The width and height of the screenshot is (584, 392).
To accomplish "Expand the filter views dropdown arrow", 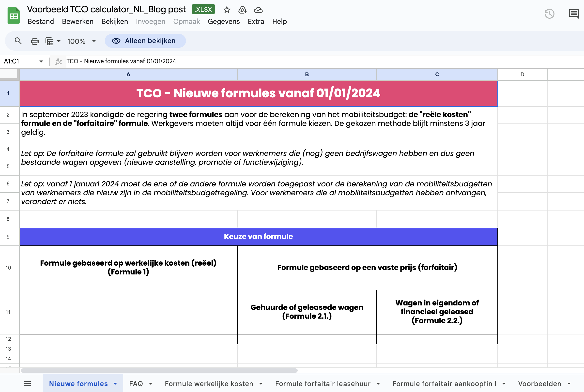I will coord(59,41).
